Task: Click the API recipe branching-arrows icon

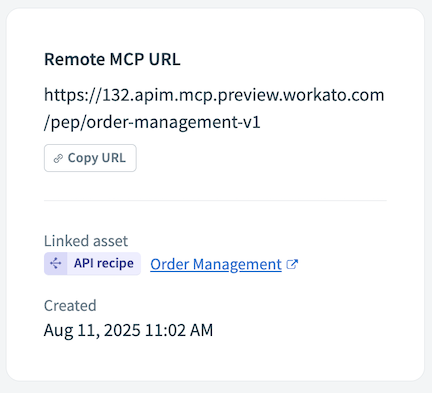Action: pos(55,264)
